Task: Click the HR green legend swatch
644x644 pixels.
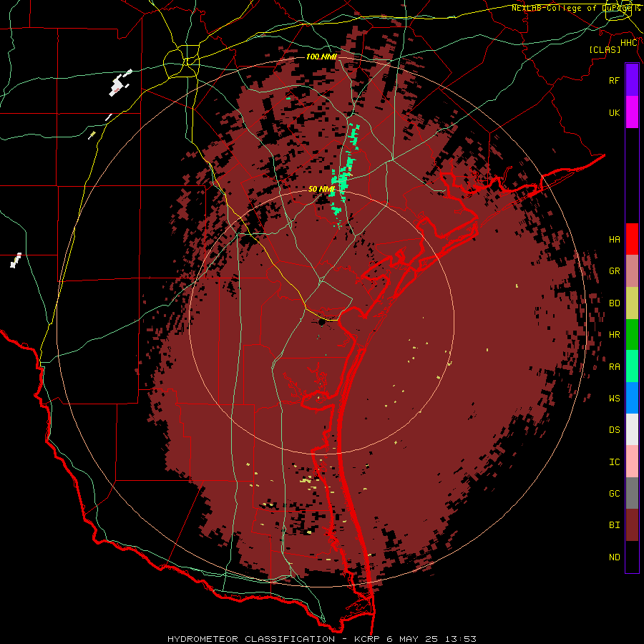Action: [x=632, y=334]
